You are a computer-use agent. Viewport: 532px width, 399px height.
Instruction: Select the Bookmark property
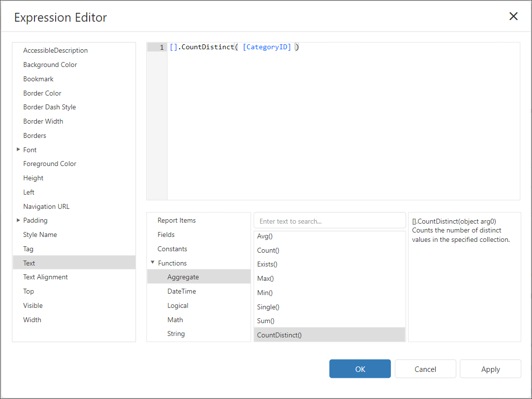74,79
